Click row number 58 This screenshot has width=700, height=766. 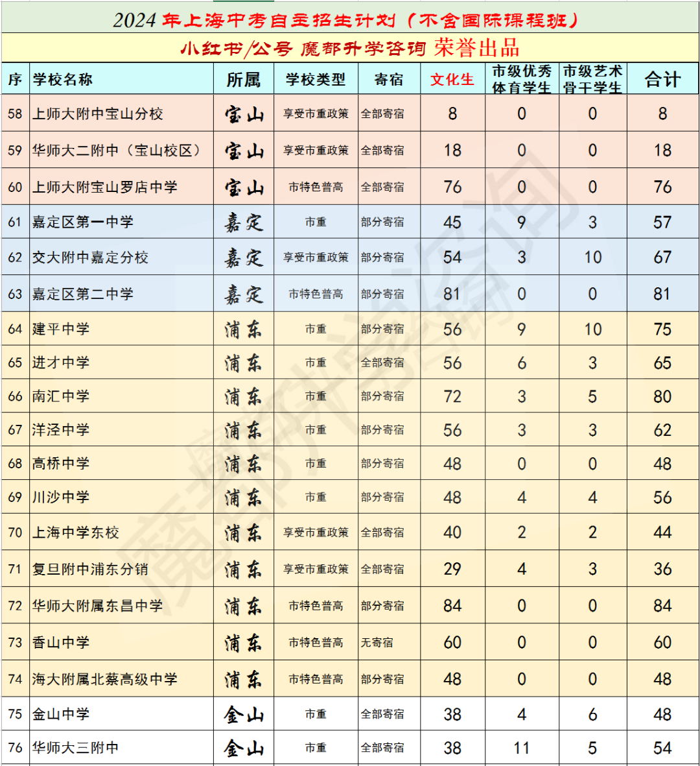pos(15,114)
